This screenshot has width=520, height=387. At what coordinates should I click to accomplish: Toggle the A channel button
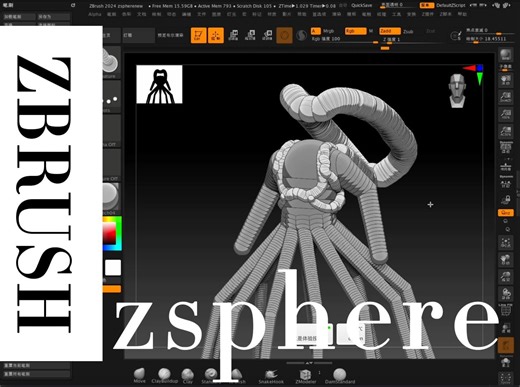[315, 31]
